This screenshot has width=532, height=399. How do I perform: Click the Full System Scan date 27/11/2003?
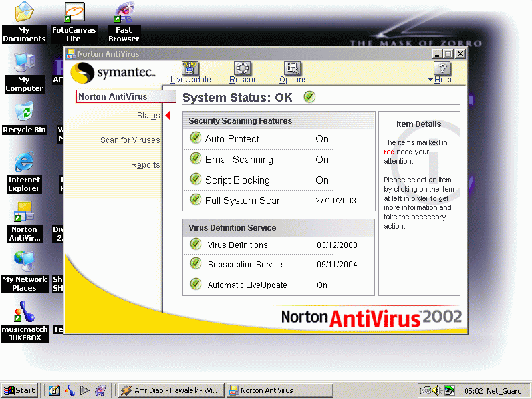[x=336, y=201]
